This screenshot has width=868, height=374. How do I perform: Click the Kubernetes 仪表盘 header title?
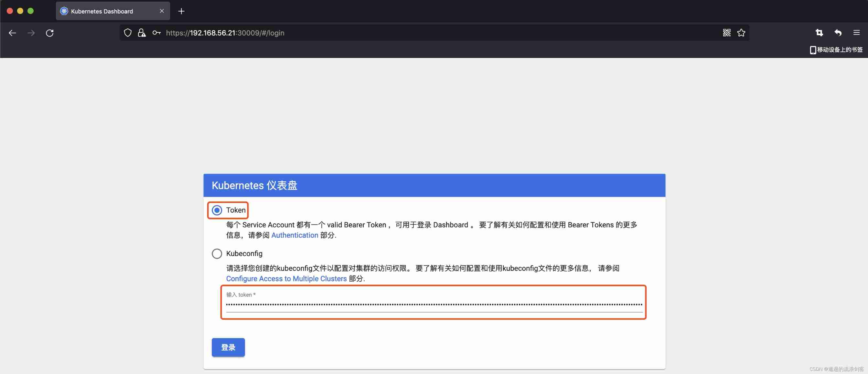coord(254,185)
